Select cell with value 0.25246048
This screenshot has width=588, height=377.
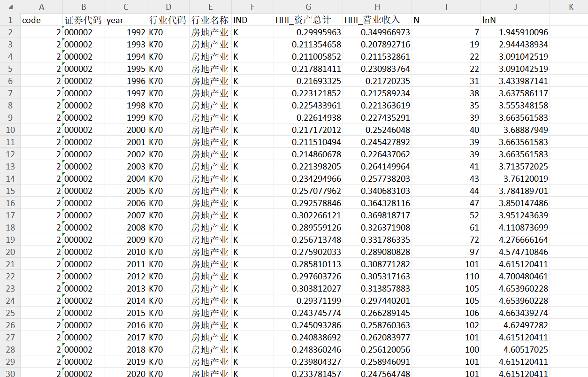click(x=377, y=130)
